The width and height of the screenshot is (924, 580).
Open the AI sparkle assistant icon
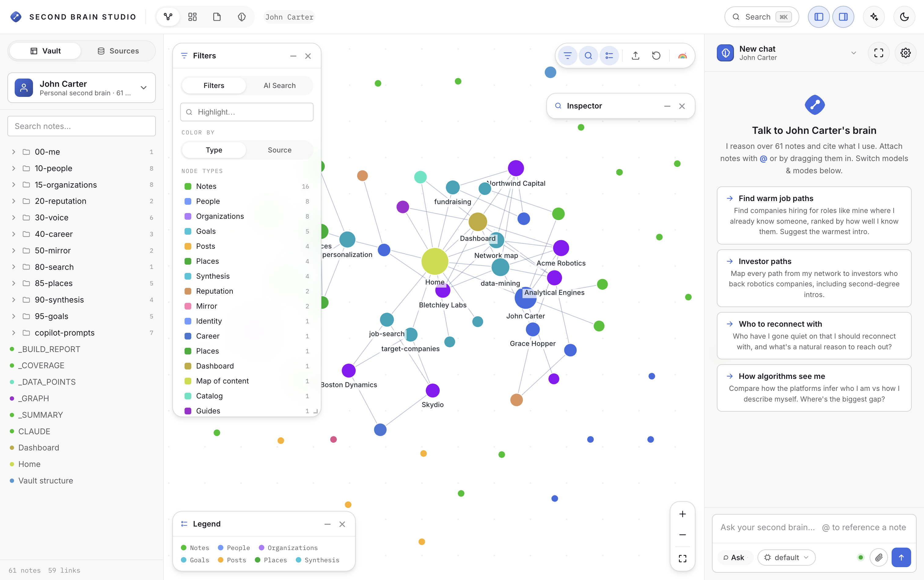click(x=874, y=17)
